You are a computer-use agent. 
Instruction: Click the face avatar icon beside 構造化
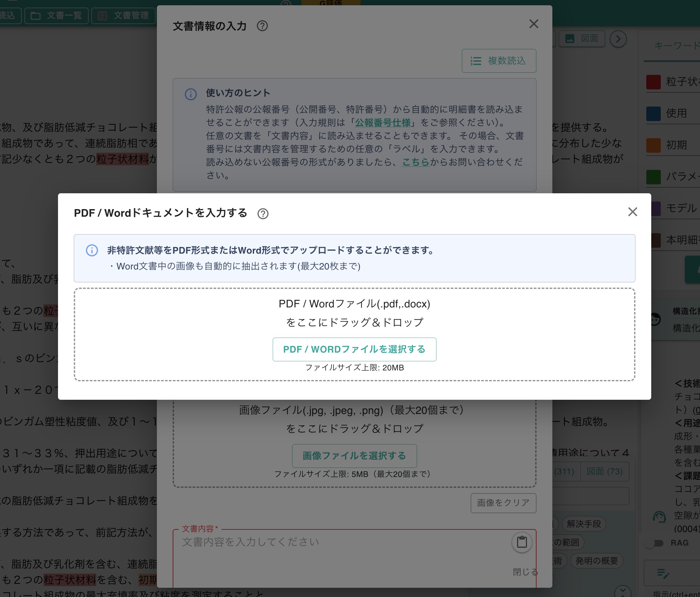click(656, 319)
